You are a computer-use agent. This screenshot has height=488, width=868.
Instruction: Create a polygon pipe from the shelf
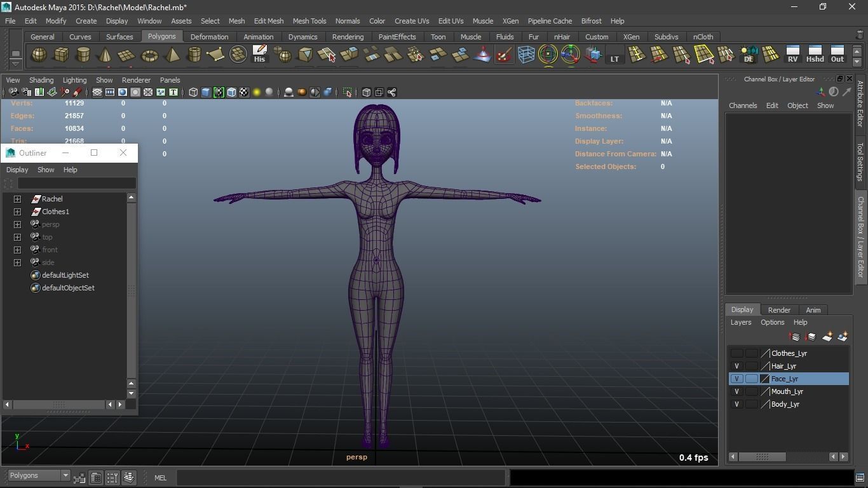(194, 55)
